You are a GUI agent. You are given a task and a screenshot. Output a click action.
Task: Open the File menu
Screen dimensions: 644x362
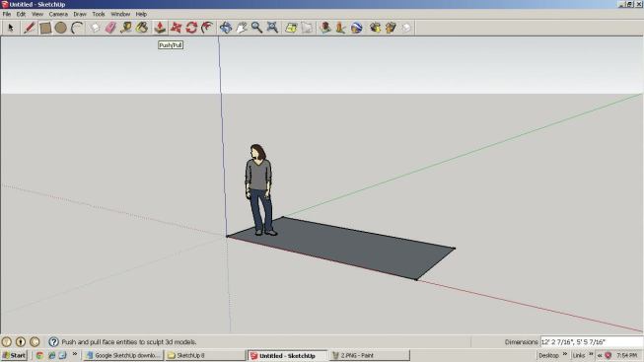pyautogui.click(x=7, y=14)
